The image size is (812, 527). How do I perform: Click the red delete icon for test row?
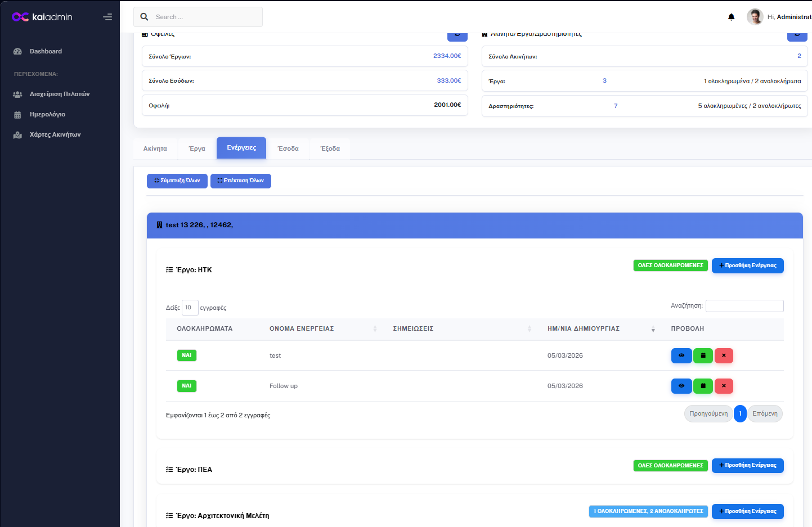(724, 355)
